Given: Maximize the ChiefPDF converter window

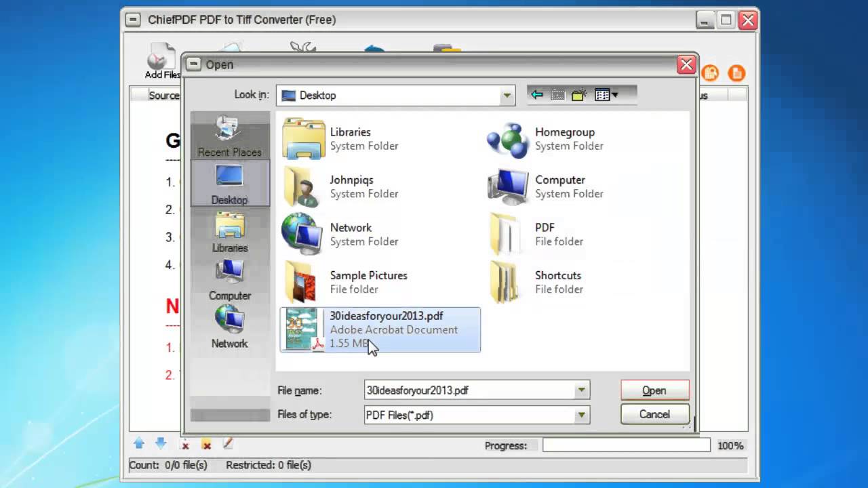Looking at the screenshot, I should [726, 20].
